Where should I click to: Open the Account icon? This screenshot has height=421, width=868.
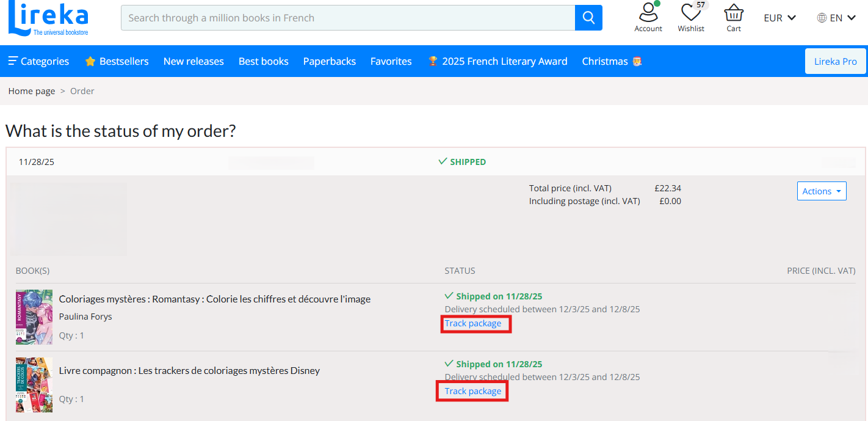648,13
